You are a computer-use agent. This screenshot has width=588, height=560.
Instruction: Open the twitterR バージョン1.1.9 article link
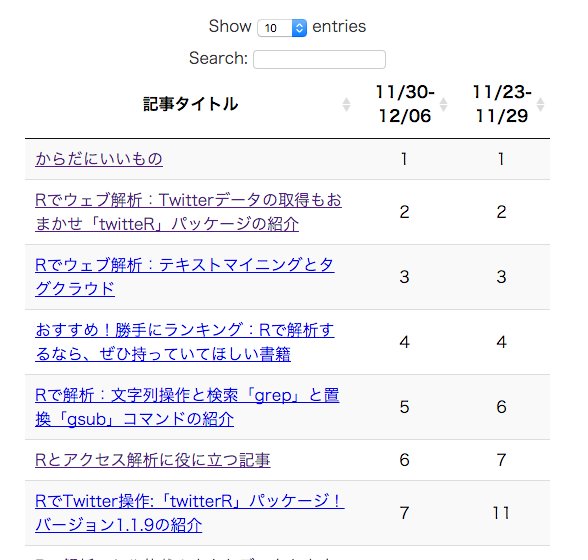(x=190, y=513)
